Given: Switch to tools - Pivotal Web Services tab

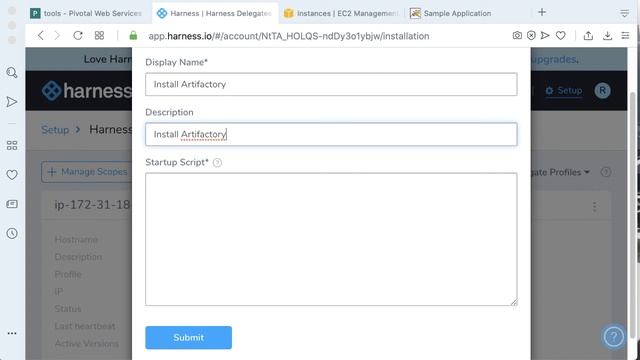Looking at the screenshot, I should 87,13.
